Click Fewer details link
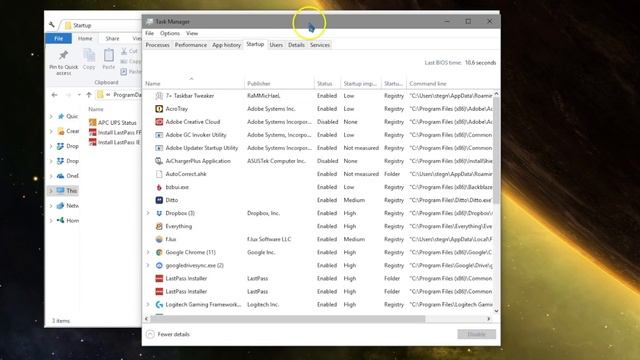This screenshot has height=360, width=640. coord(173,334)
